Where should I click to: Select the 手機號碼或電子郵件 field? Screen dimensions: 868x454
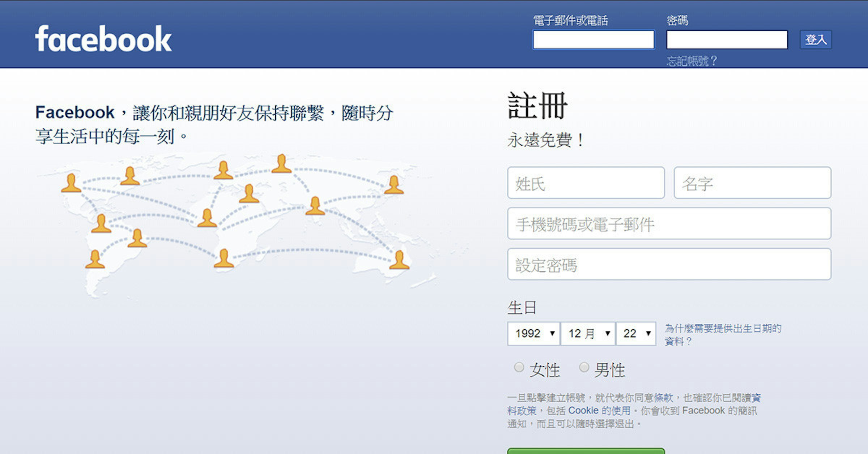click(x=669, y=223)
